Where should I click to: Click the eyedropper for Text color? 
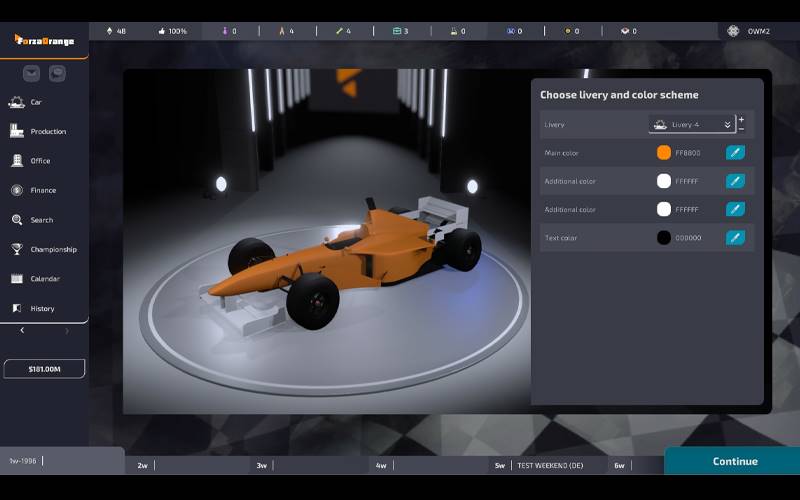[735, 238]
